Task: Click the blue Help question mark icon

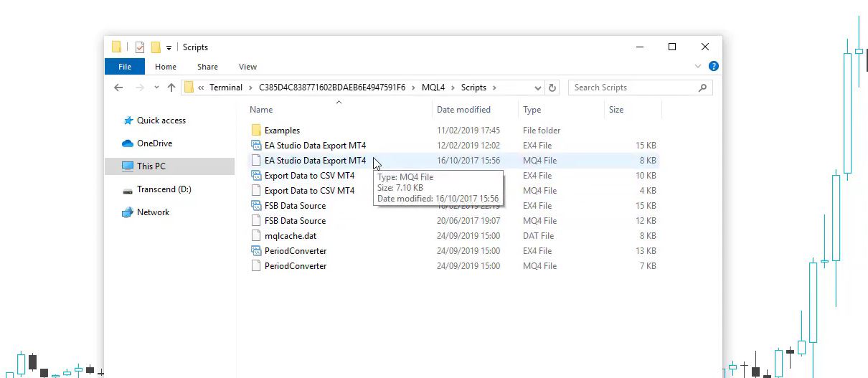Action: click(713, 67)
